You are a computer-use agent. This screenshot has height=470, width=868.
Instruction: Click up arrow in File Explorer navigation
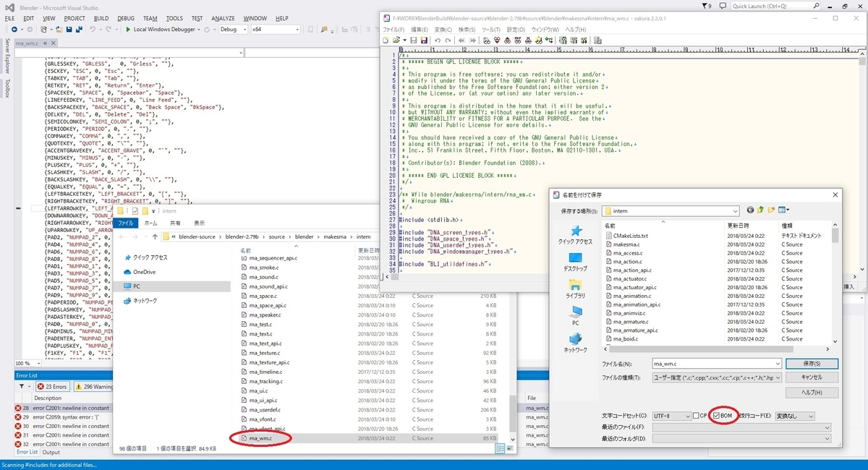155,236
